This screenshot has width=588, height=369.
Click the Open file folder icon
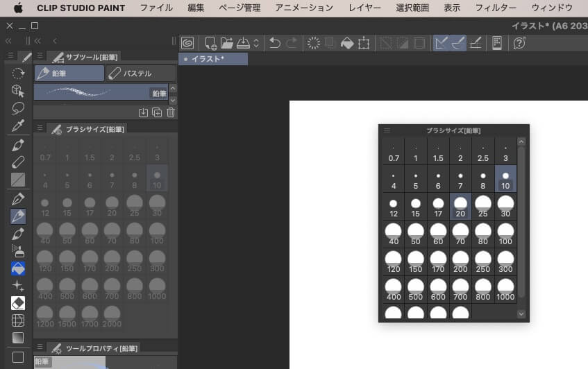point(226,43)
